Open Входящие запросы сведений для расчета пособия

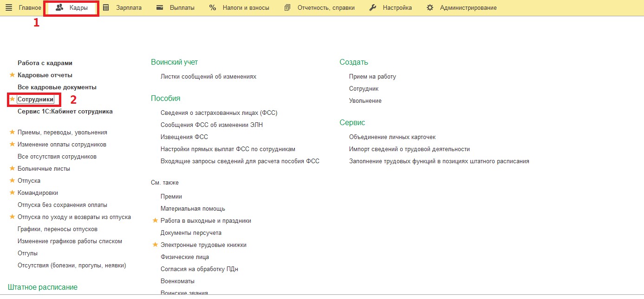(240, 161)
